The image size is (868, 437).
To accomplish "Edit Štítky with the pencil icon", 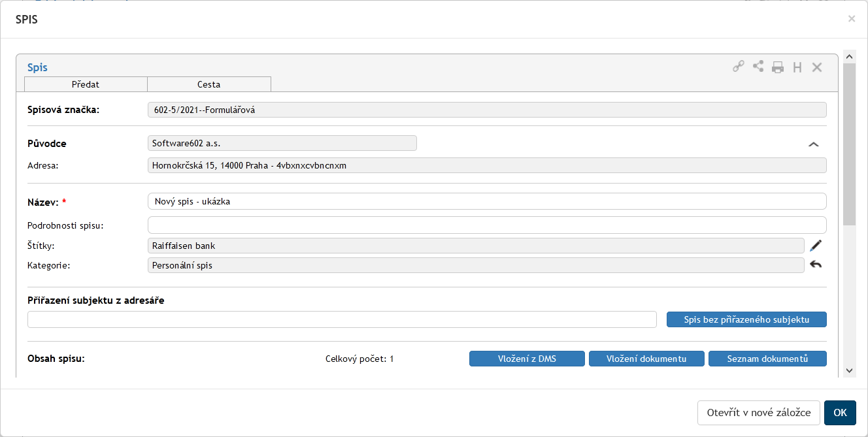I will (x=815, y=246).
